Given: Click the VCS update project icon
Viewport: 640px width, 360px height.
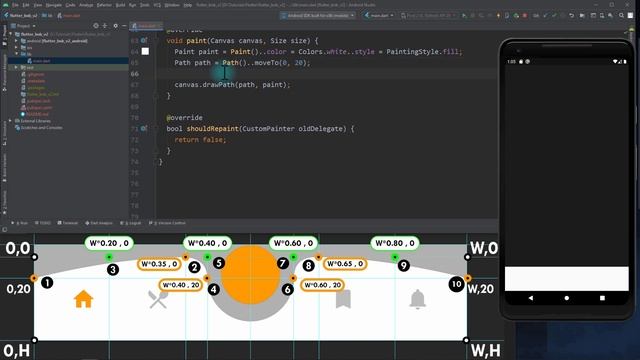Looking at the screenshot, I should click(545, 16).
